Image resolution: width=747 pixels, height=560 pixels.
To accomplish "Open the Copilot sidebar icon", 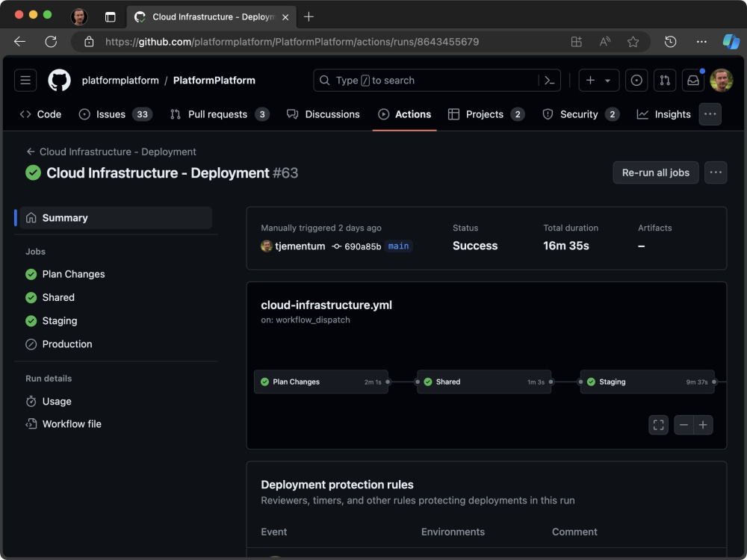I will click(x=731, y=42).
